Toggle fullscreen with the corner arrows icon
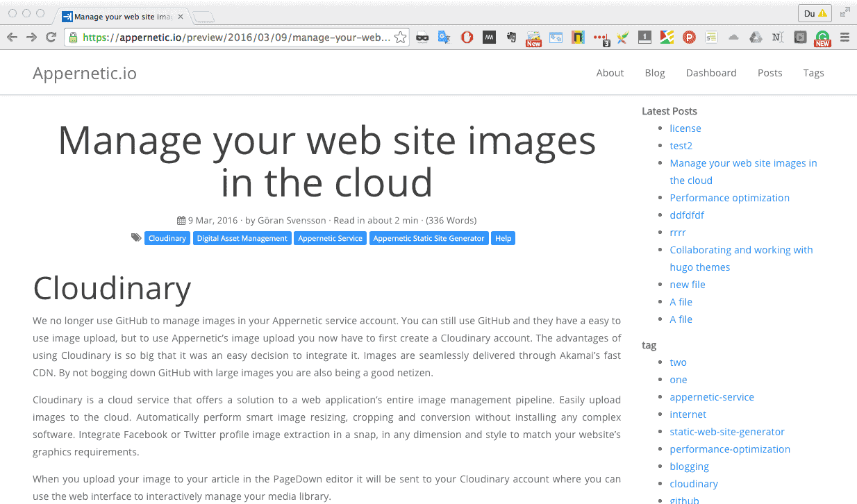Screen dimensions: 857x504 pos(844,12)
